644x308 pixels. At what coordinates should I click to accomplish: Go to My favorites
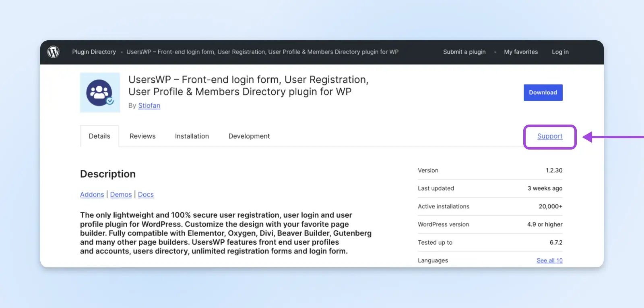click(x=520, y=52)
